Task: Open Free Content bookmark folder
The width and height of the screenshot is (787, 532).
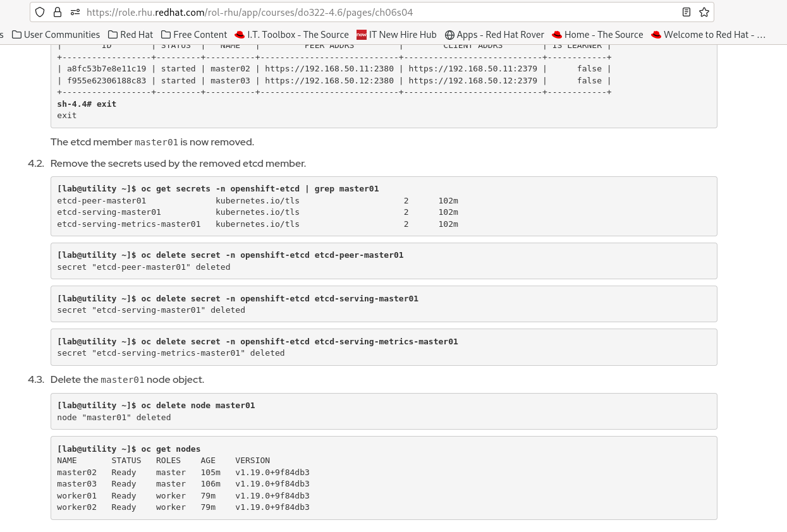Action: [x=194, y=35]
